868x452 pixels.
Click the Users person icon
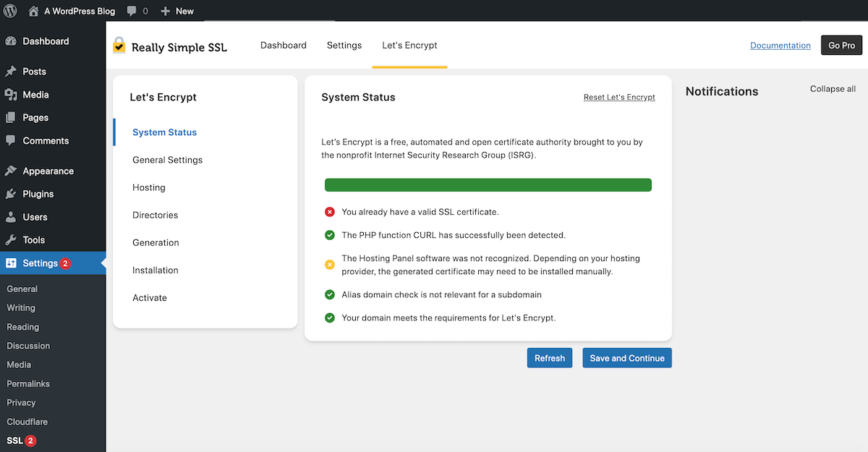point(11,217)
